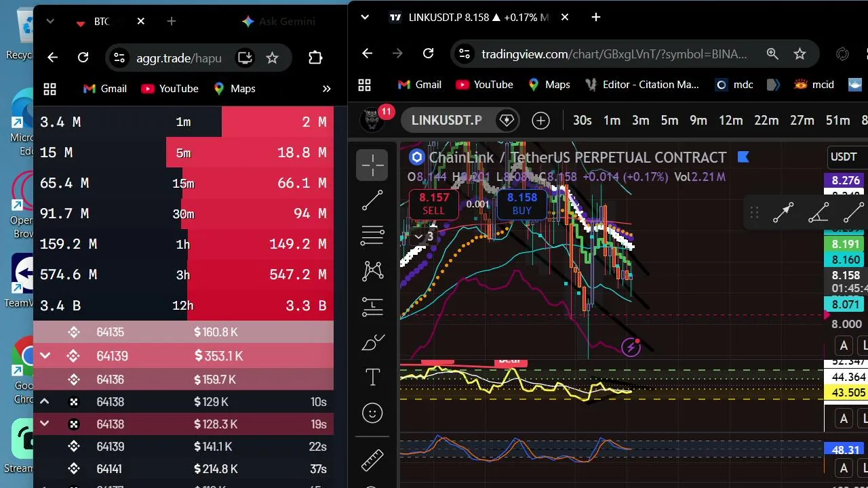Click the aggr.trade address bar URL

[179, 58]
